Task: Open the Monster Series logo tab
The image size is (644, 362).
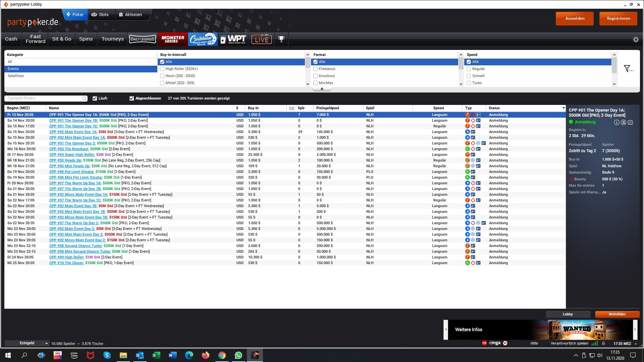Action: click(x=173, y=39)
